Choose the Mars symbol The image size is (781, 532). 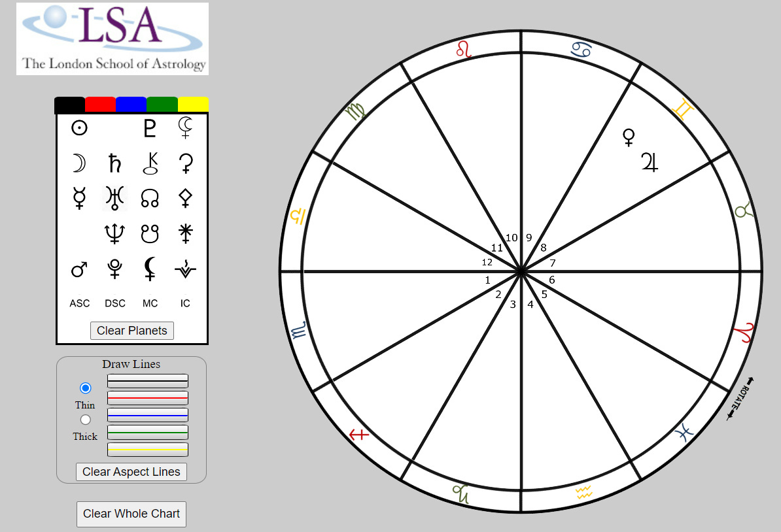[x=79, y=269]
